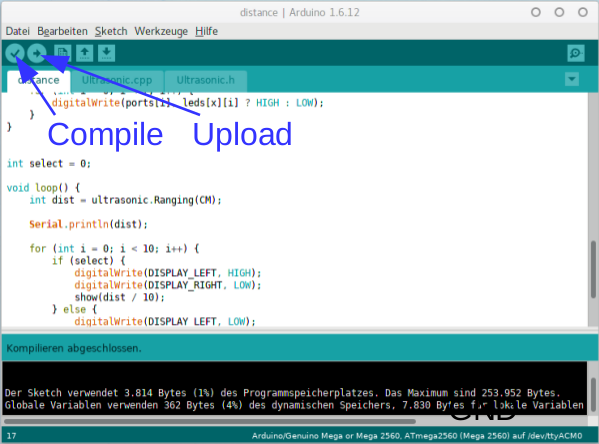Click the board info text in status bar

[417, 436]
